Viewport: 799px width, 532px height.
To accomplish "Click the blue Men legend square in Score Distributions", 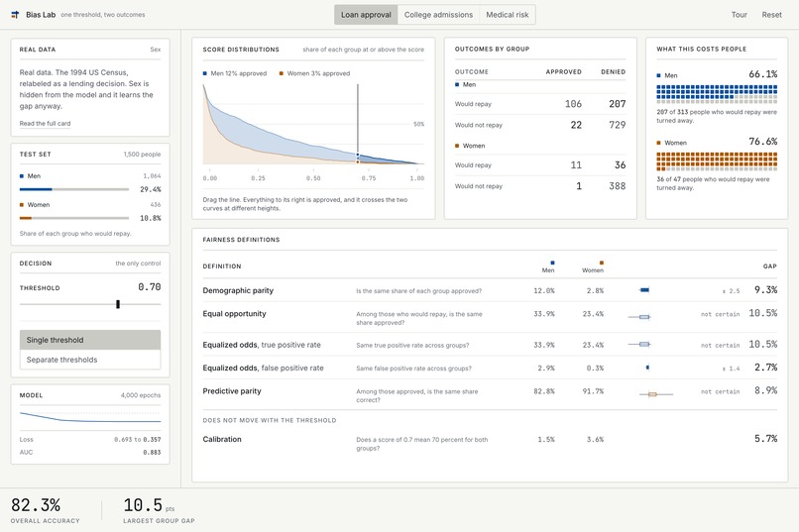I will click(x=205, y=73).
